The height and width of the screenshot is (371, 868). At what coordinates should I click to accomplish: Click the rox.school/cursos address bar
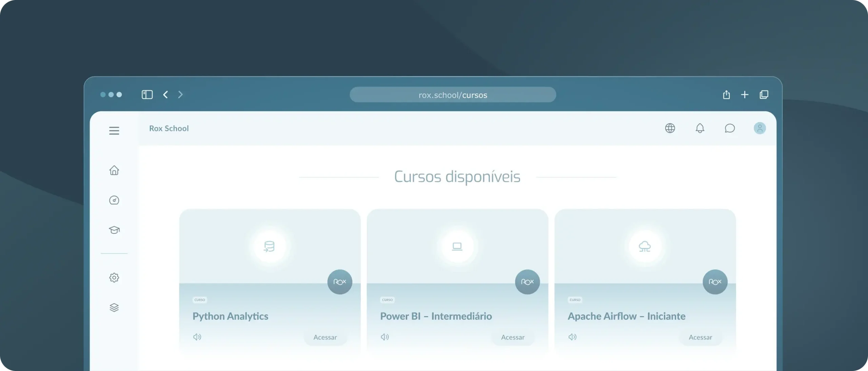(453, 95)
